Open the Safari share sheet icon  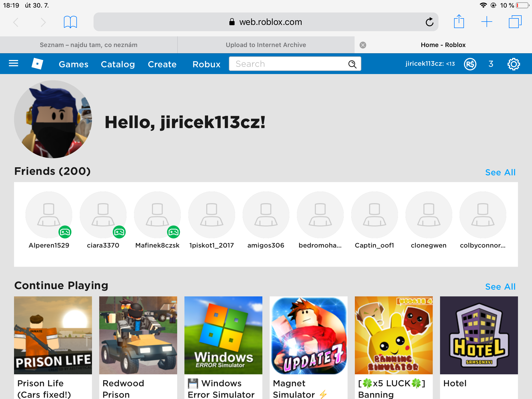tap(459, 21)
